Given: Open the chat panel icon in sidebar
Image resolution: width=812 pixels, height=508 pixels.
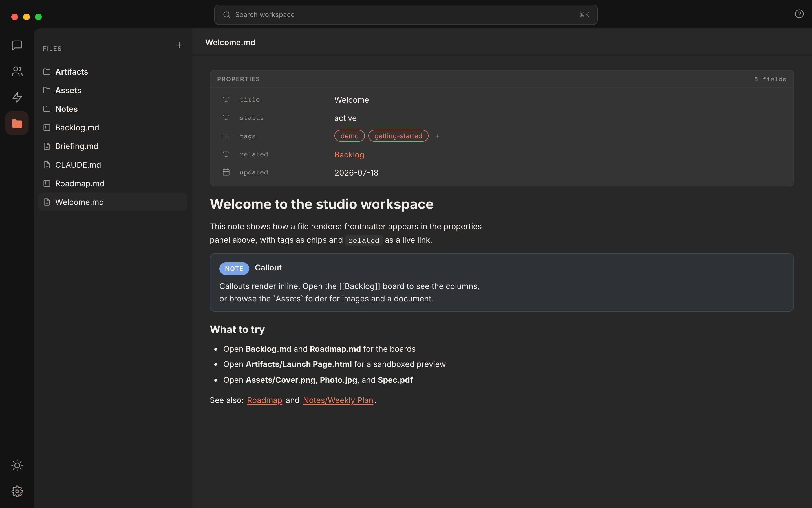Looking at the screenshot, I should point(17,45).
